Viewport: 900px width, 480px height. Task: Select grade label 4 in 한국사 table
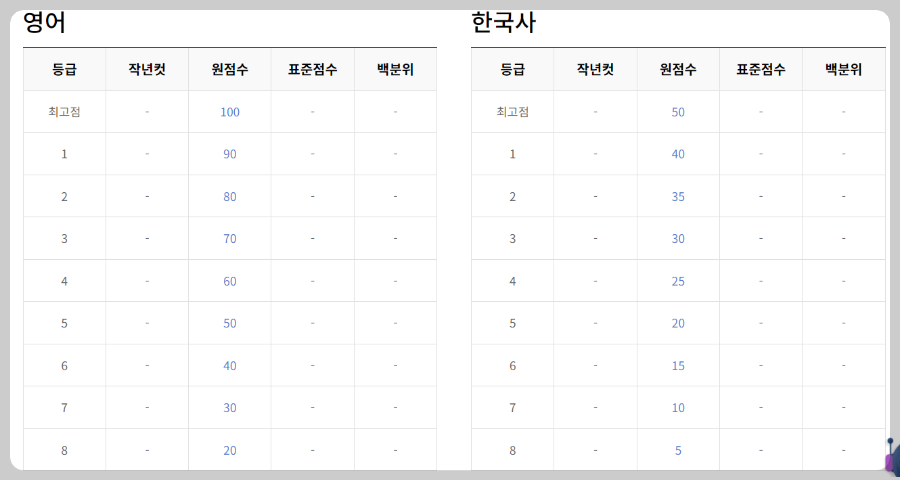pyautogui.click(x=513, y=281)
